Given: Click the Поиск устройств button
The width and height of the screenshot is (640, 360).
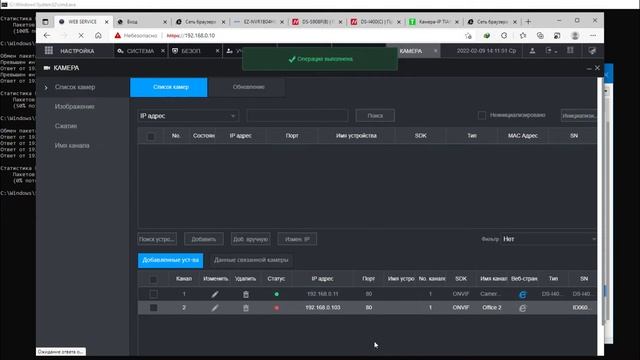Looking at the screenshot, I should coord(157,239).
